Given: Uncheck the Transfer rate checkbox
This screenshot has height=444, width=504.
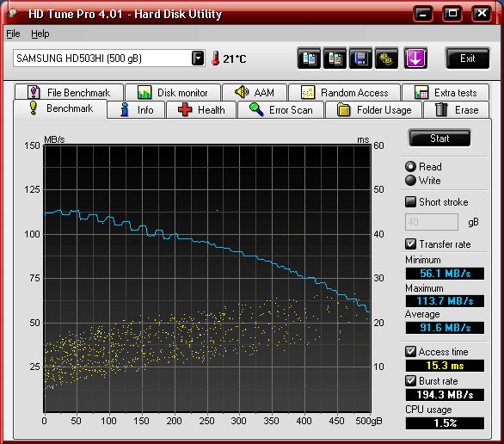Looking at the screenshot, I should coord(410,244).
